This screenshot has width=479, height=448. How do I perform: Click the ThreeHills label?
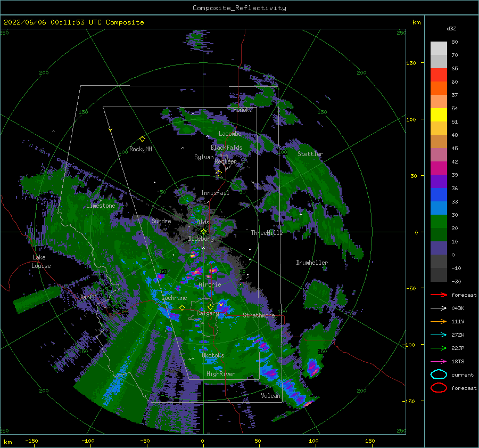267,233
